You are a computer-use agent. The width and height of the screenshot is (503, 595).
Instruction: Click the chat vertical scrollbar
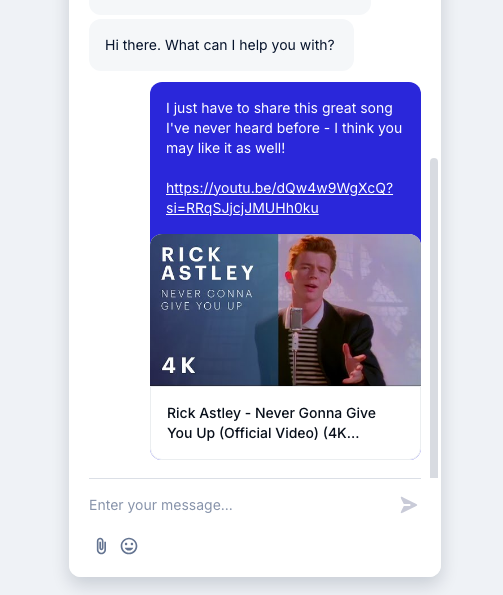[434, 318]
